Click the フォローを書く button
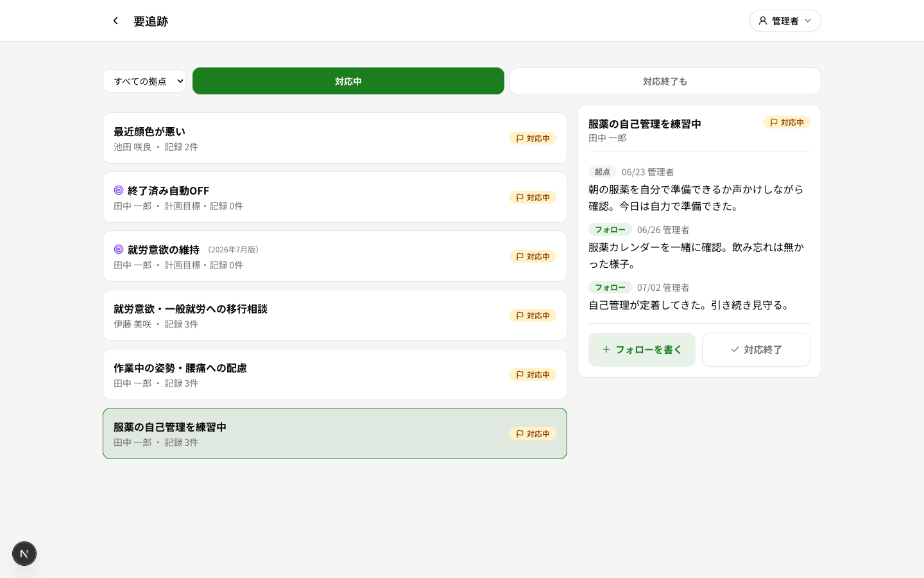 coord(642,349)
